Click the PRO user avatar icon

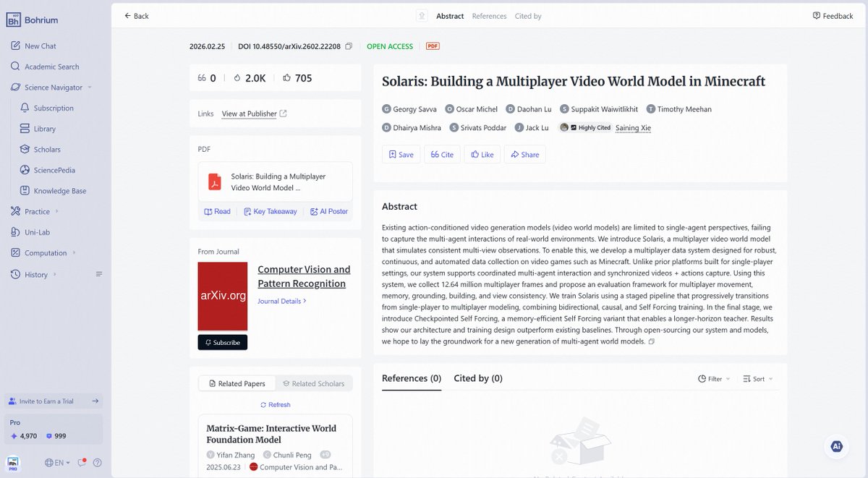pos(14,463)
